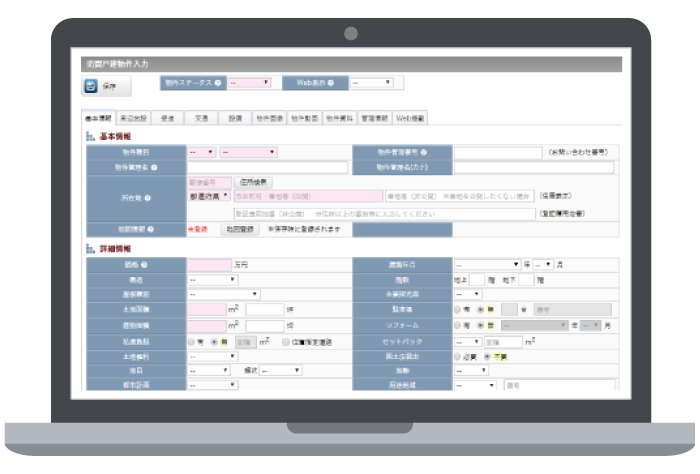Focus the pink 価格 field
The height and width of the screenshot is (474, 700).
209,265
